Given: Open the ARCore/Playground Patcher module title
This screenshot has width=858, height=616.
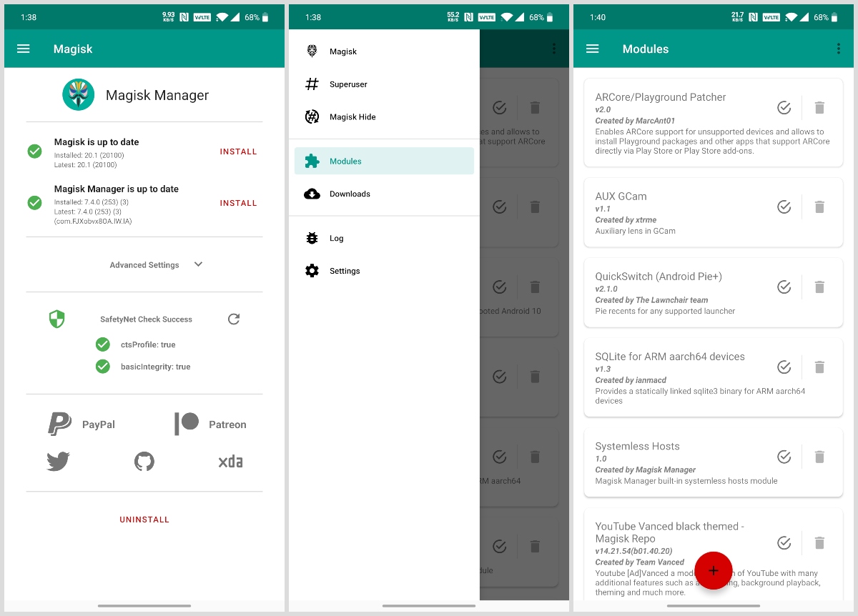Looking at the screenshot, I should pos(661,97).
